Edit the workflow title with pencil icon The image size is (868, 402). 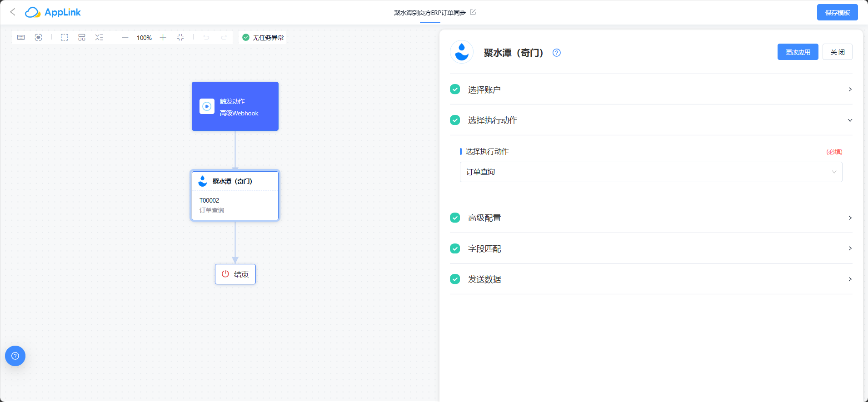click(x=473, y=12)
